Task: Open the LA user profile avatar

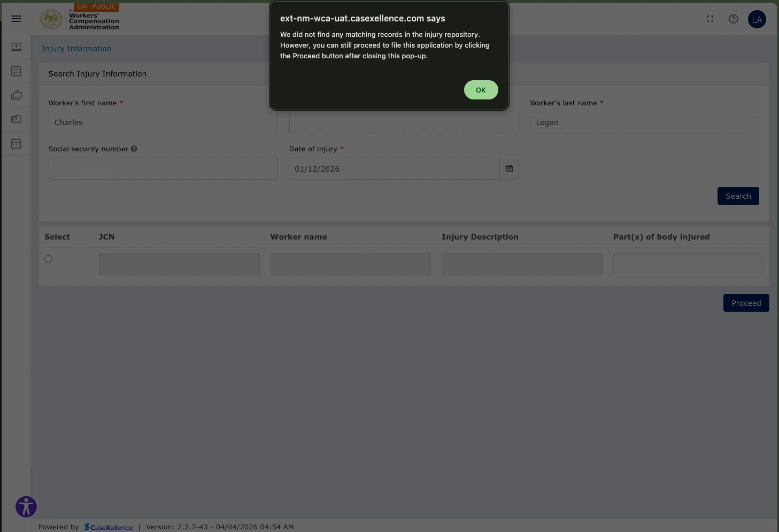Action: 757,19
